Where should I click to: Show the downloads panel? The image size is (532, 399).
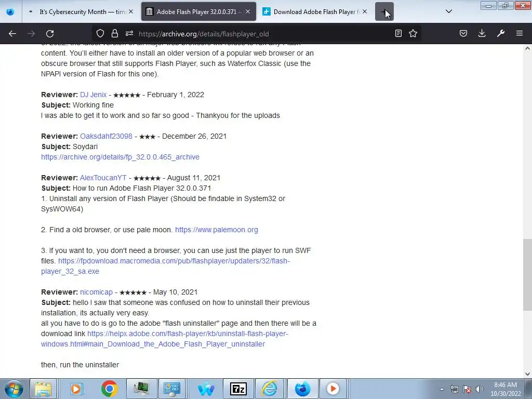pyautogui.click(x=482, y=33)
